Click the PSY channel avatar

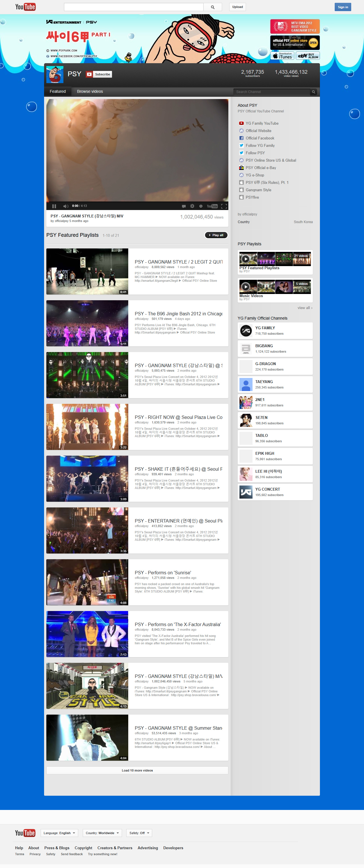click(55, 75)
